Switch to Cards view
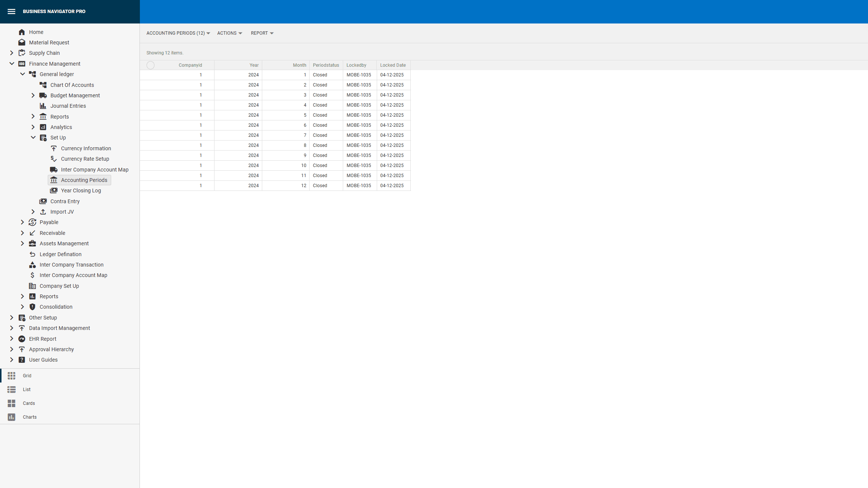 (x=11, y=403)
